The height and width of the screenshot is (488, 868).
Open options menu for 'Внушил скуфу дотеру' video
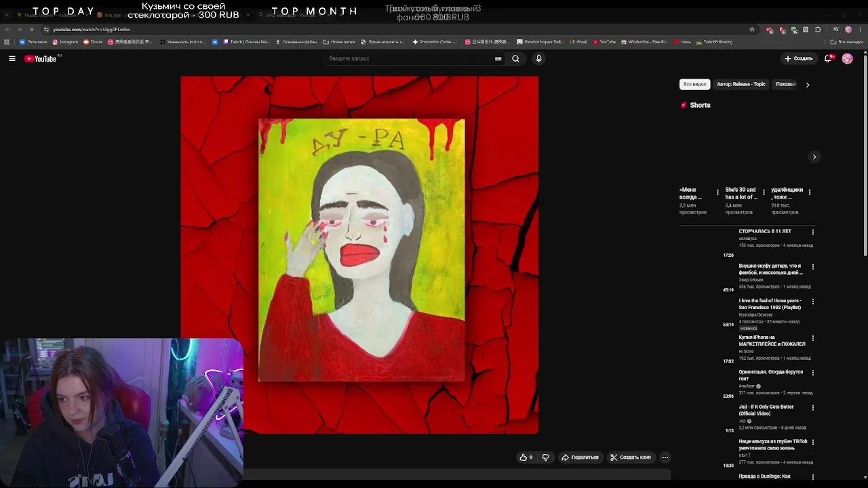[x=813, y=267]
